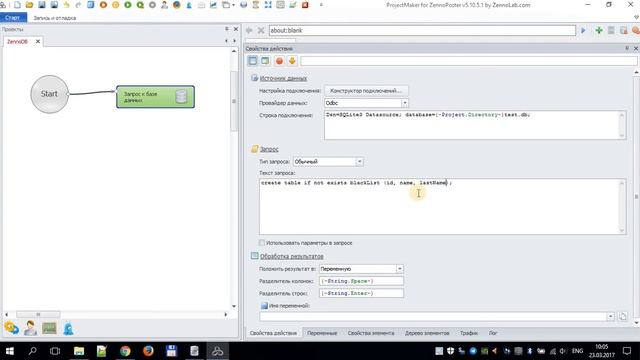Create a new project with the blank page icon
The image size is (640, 360).
(17, 5)
